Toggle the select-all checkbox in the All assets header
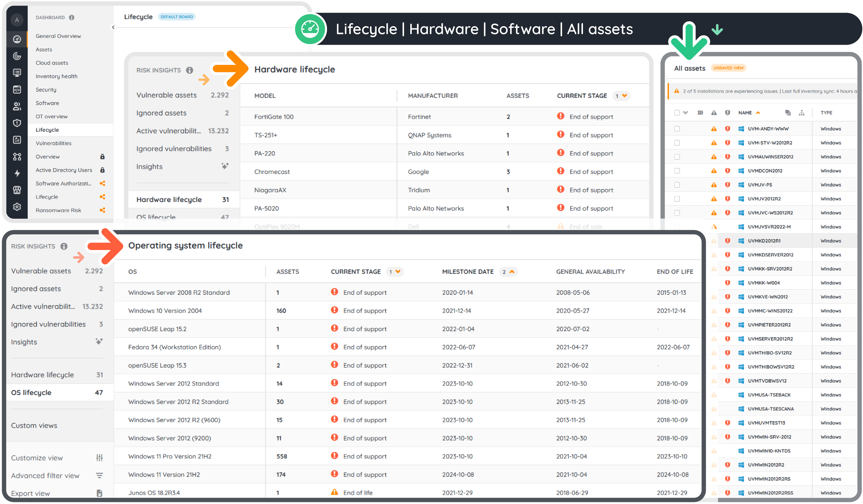Viewport: 863px width, 504px height. (x=677, y=113)
